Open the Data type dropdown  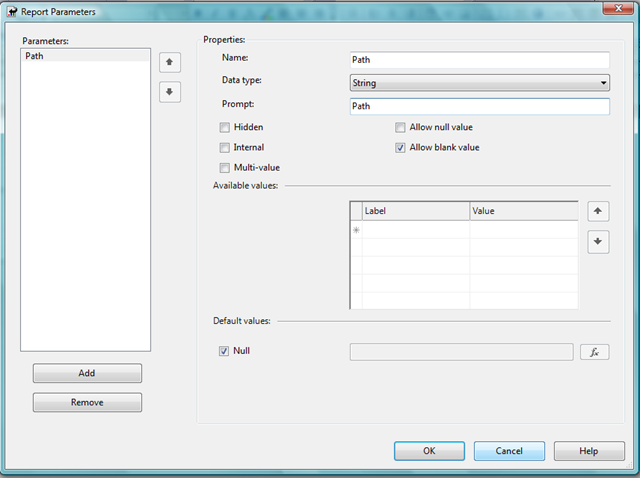[x=480, y=83]
